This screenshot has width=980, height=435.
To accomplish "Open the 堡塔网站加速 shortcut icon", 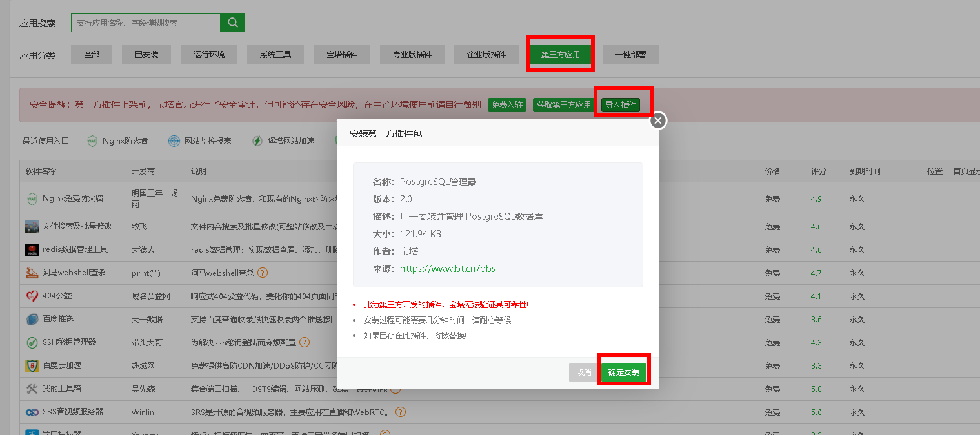I will tap(257, 141).
